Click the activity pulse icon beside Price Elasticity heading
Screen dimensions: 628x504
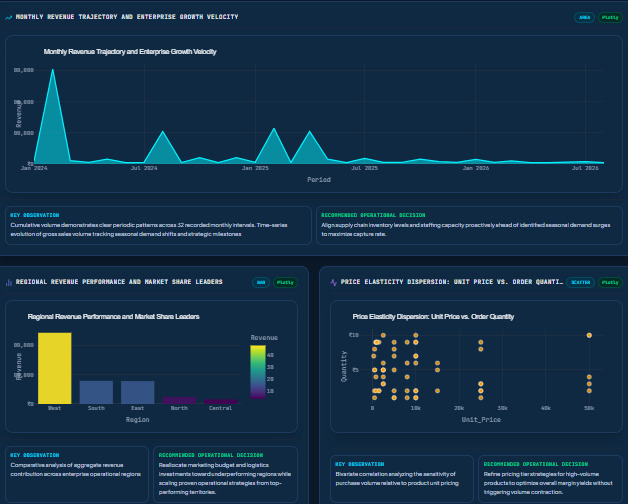[x=334, y=282]
